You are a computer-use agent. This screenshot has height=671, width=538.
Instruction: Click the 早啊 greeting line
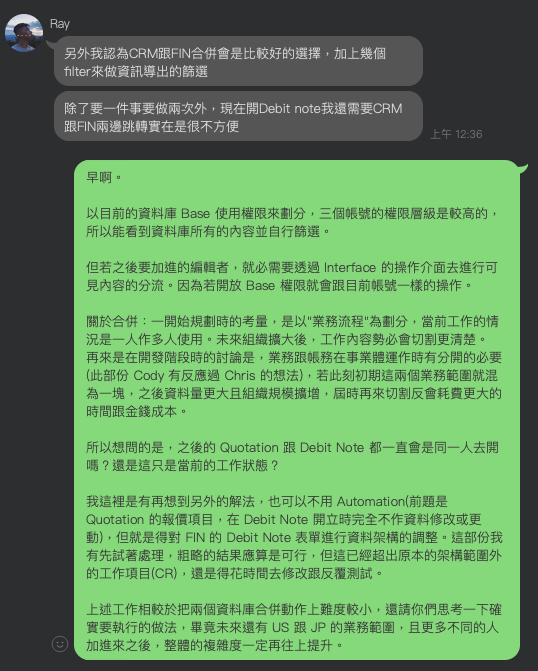(104, 177)
